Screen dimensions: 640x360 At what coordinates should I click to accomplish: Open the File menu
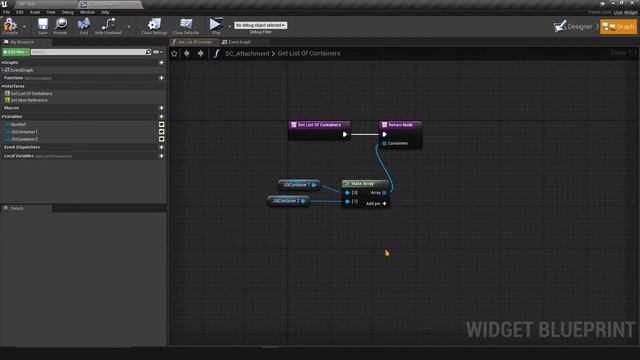(x=7, y=12)
